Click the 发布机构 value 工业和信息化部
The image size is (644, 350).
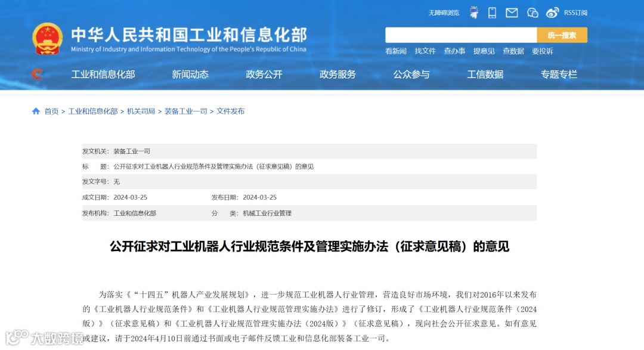tap(135, 213)
